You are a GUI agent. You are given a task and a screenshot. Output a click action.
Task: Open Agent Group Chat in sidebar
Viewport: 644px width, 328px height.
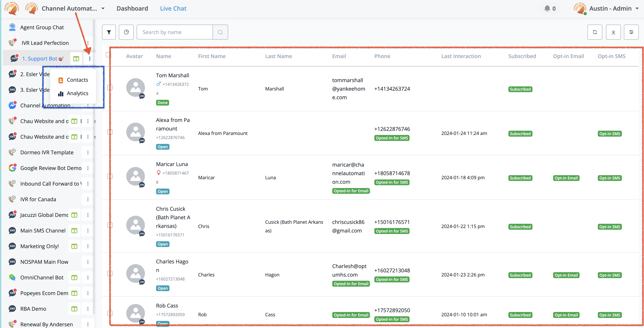click(42, 27)
